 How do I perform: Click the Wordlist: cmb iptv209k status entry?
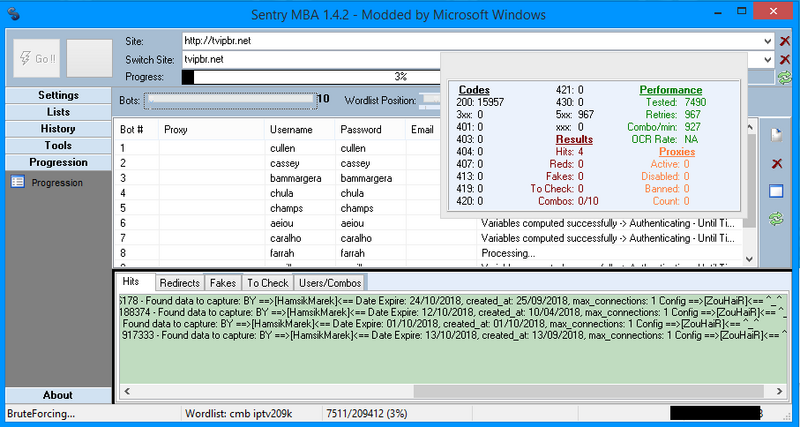point(239,414)
